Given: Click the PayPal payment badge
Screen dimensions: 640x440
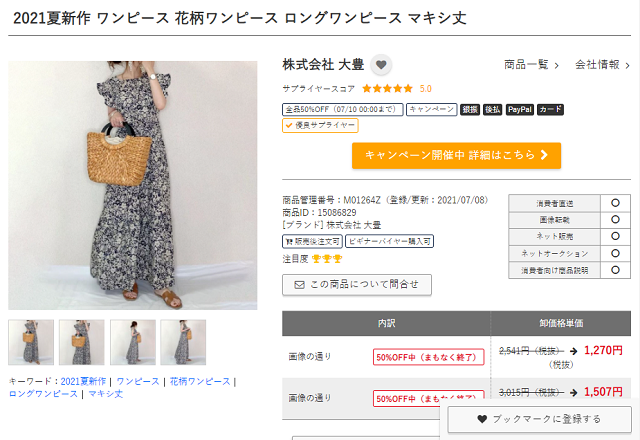Looking at the screenshot, I should click(520, 109).
